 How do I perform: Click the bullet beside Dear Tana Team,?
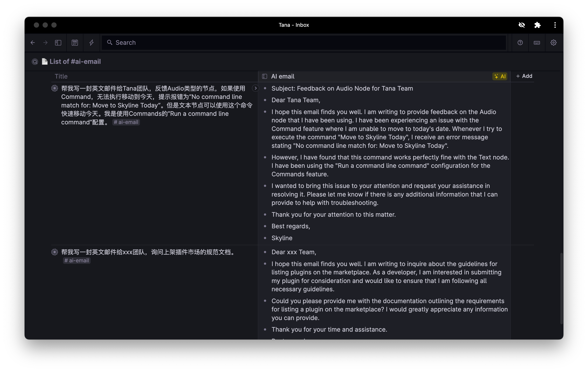265,100
